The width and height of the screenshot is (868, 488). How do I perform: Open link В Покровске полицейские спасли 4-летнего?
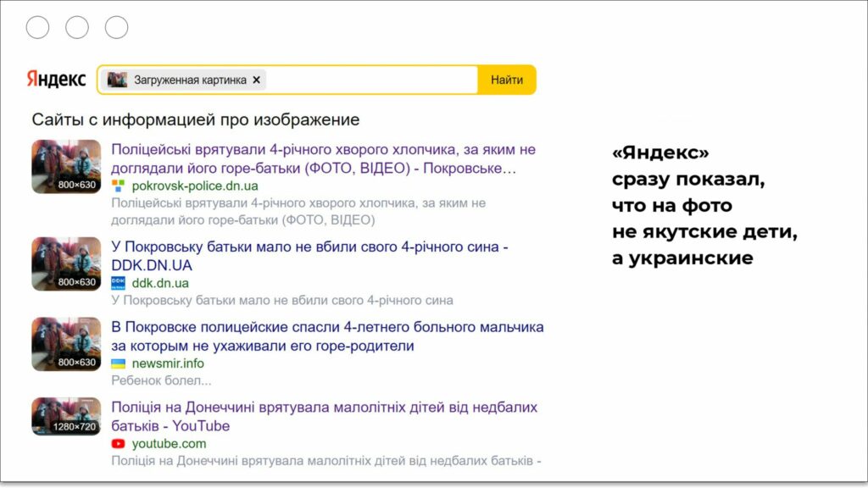tap(327, 335)
